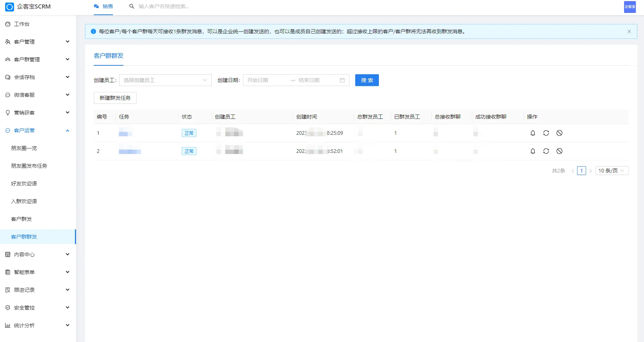Click the 企客宝SCRM logo icon
Viewport: 644px width, 342px height.
[10, 7]
